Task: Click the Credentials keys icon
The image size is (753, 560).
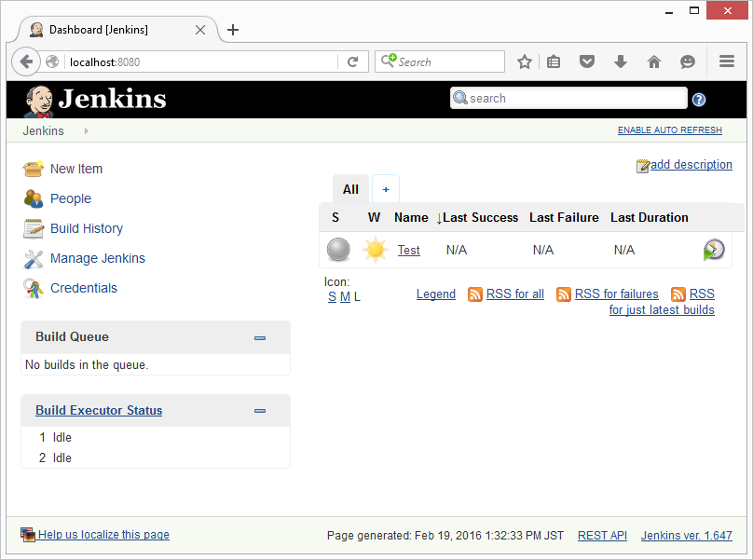Action: click(34, 289)
